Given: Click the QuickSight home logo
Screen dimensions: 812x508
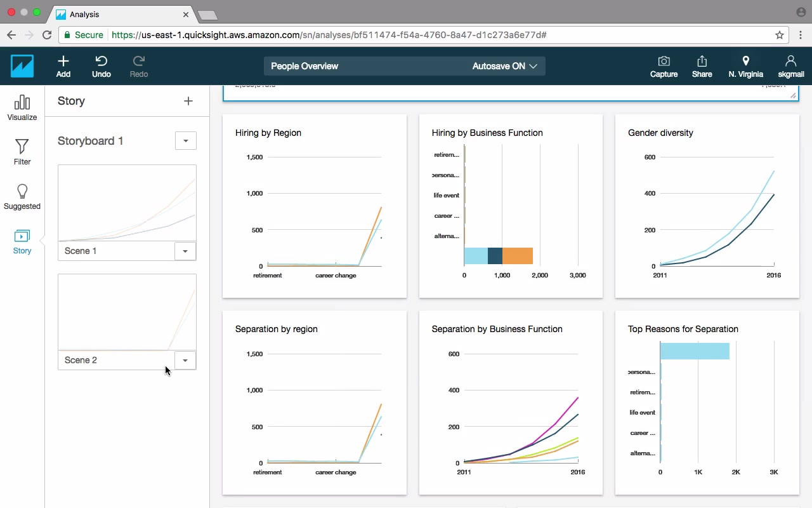Looking at the screenshot, I should point(22,66).
